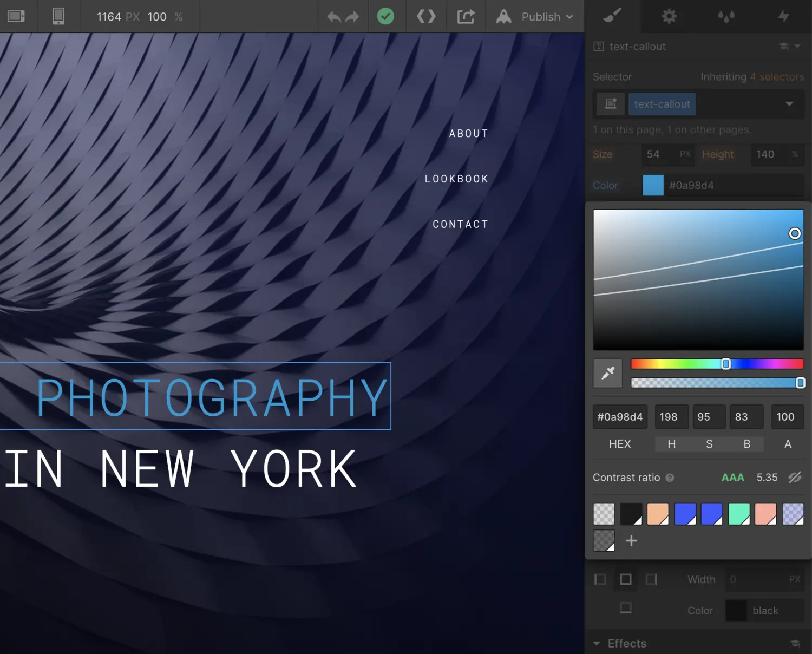Click the CONTACT nav link
The height and width of the screenshot is (654, 812).
[461, 224]
